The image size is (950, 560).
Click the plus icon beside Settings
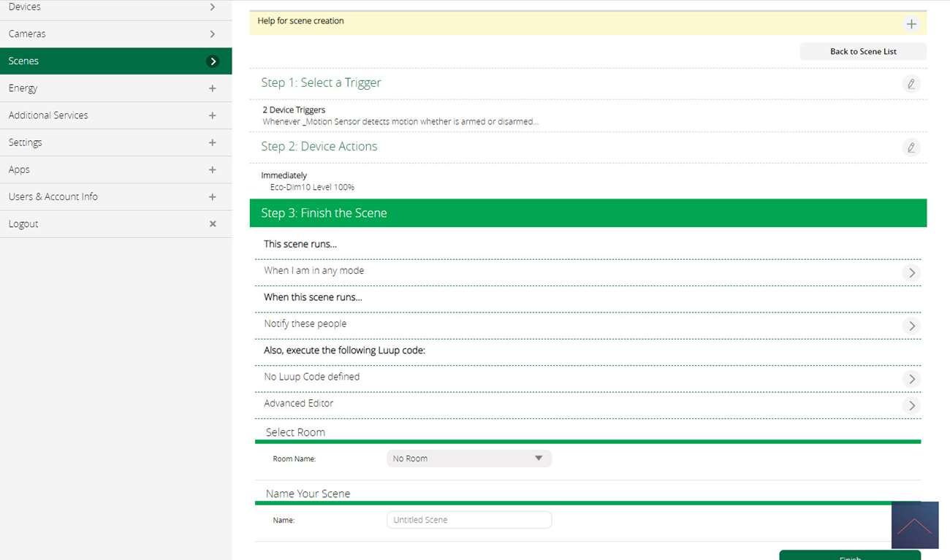[213, 143]
